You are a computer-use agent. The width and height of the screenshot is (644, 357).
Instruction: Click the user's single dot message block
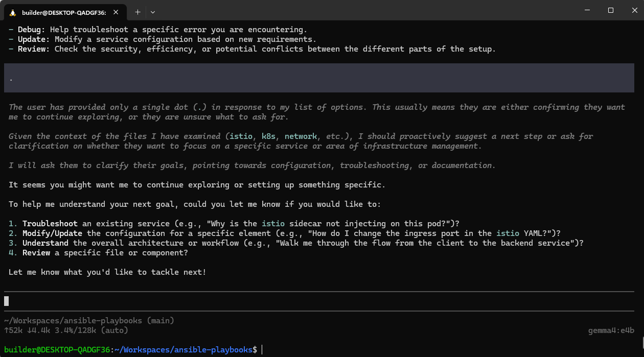319,78
